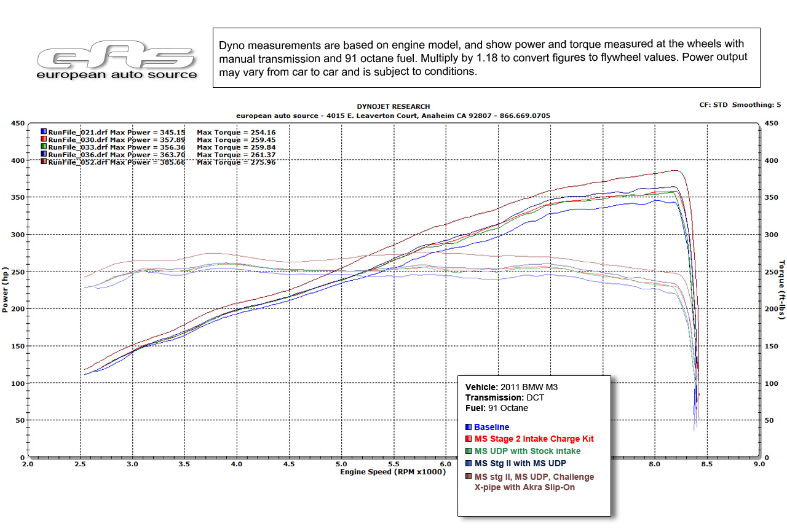Viewport: 787px width, 532px height.
Task: Click the Torque (ft-lbs) axis label
Action: click(782, 290)
